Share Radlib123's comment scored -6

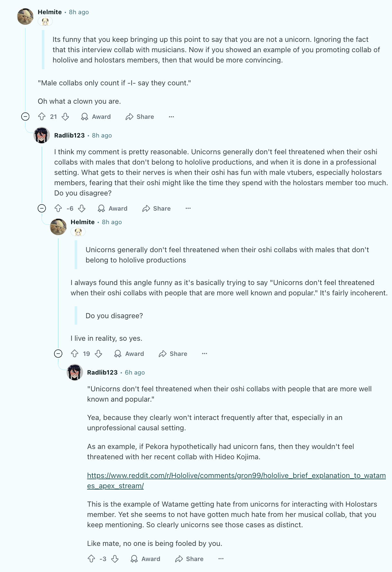(156, 208)
